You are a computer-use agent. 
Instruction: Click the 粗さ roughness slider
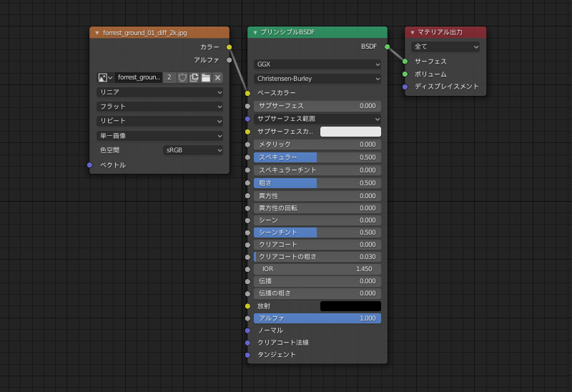(317, 183)
